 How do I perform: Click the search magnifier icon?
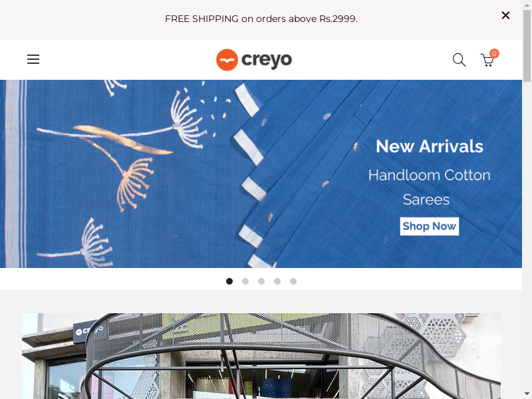(459, 60)
